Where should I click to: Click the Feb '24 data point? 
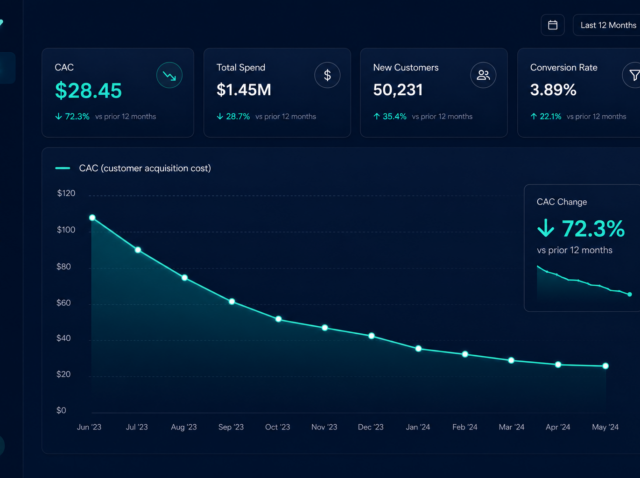click(465, 354)
